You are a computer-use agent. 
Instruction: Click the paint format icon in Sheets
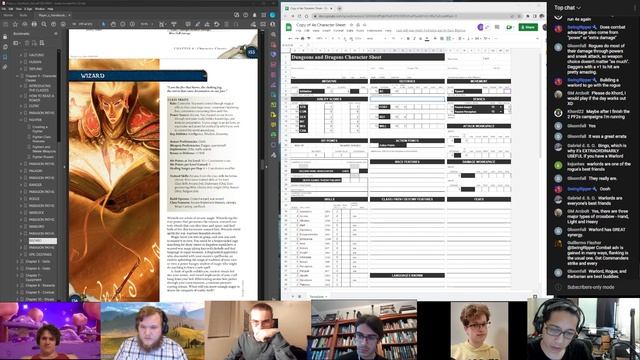[309, 38]
